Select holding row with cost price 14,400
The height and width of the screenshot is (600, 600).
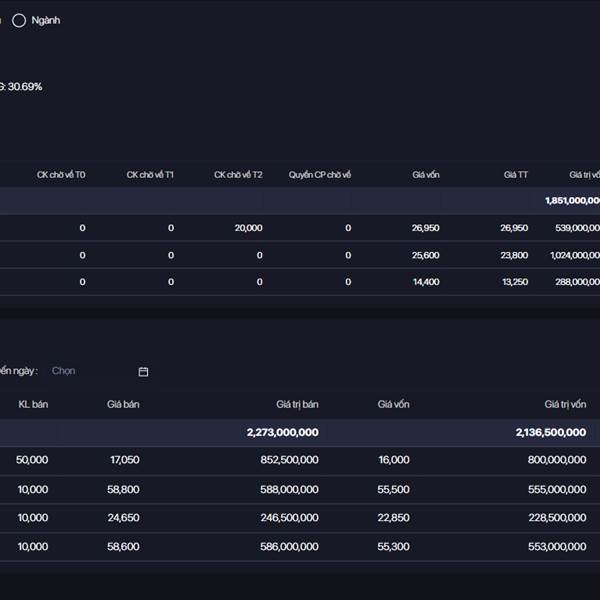tap(300, 282)
